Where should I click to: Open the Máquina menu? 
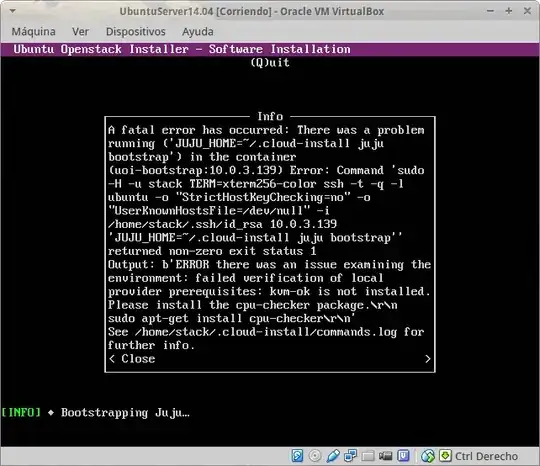33,32
